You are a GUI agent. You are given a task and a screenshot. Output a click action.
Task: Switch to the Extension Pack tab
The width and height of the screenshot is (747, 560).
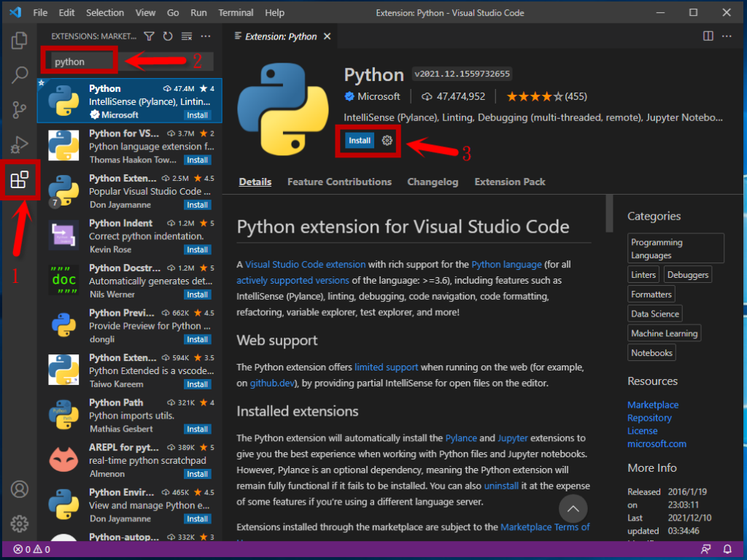510,182
